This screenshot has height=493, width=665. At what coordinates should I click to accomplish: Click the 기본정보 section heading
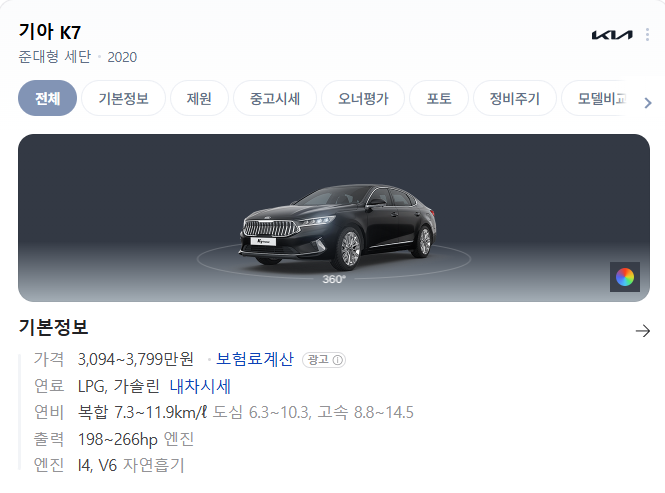[53, 328]
